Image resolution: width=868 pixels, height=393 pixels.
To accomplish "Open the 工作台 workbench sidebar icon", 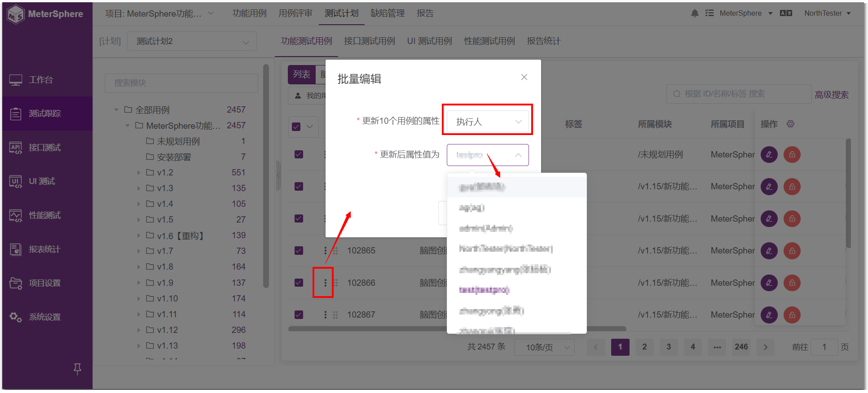I will tap(16, 80).
